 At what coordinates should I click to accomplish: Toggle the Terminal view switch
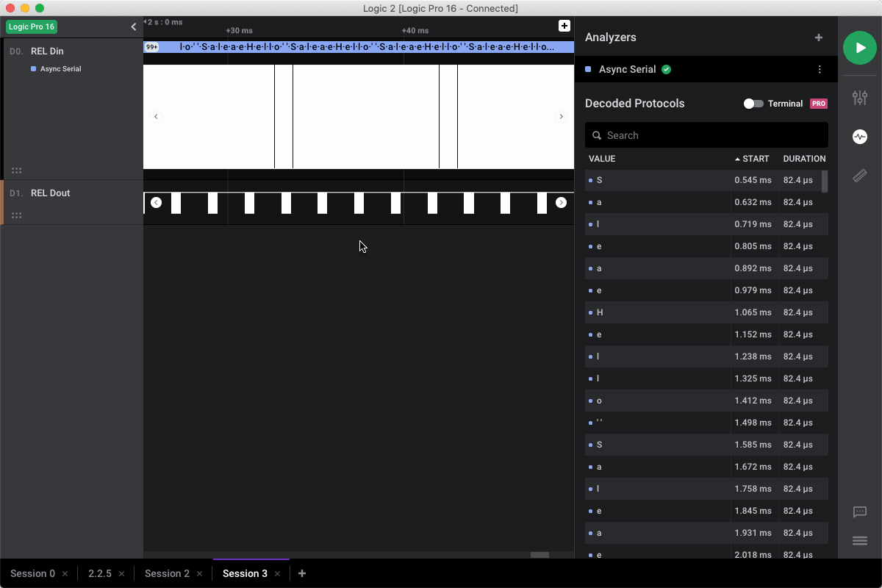753,104
